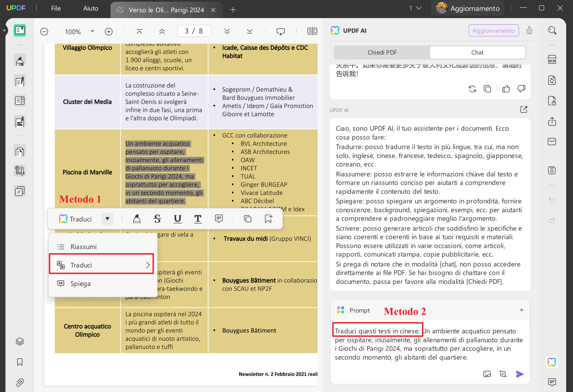Export the UPDF AI message icon
Image resolution: width=573 pixels, height=392 pixels.
click(x=524, y=110)
